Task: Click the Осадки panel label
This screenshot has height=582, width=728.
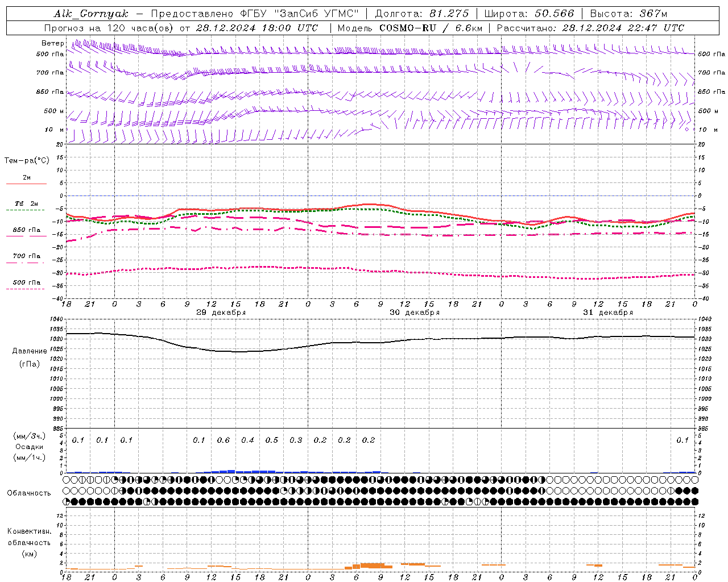Action: [x=30, y=447]
